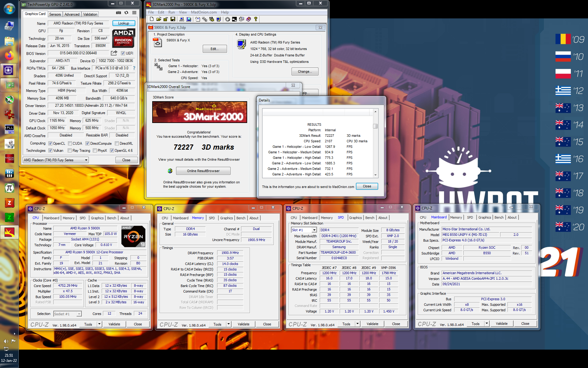Screen dimensions: 588x368
Task: Open the Validation tab in GPU-Z
Action: (90, 14)
